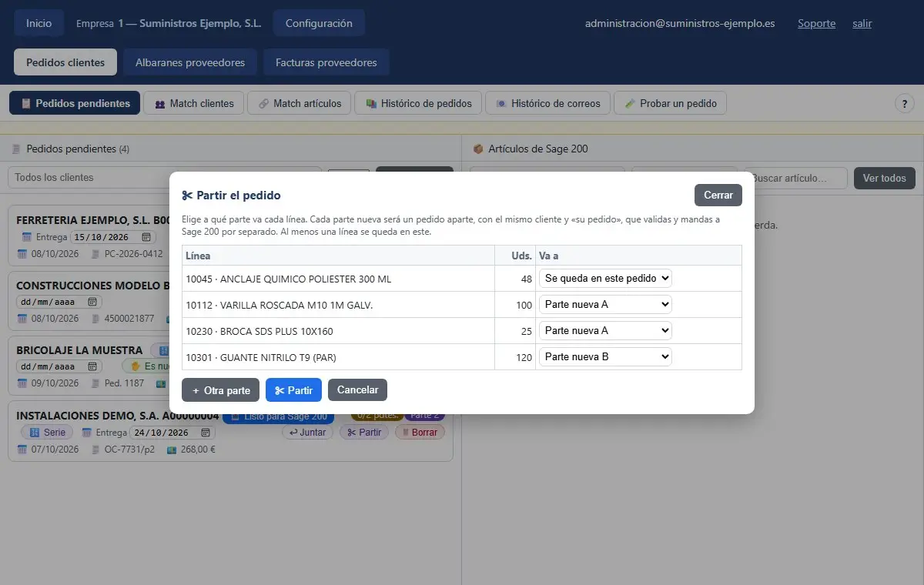Click Borrar on INSTALACIONES DEMO order

[x=420, y=432]
